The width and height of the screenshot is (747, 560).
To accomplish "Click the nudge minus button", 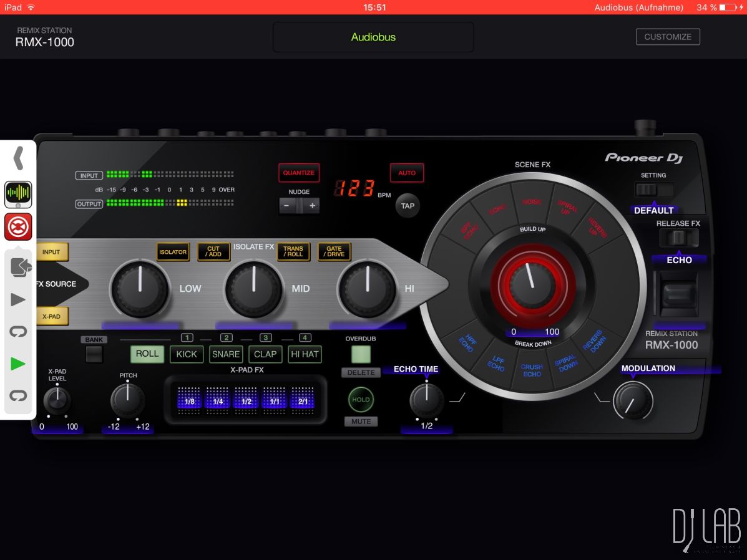I will pos(286,205).
